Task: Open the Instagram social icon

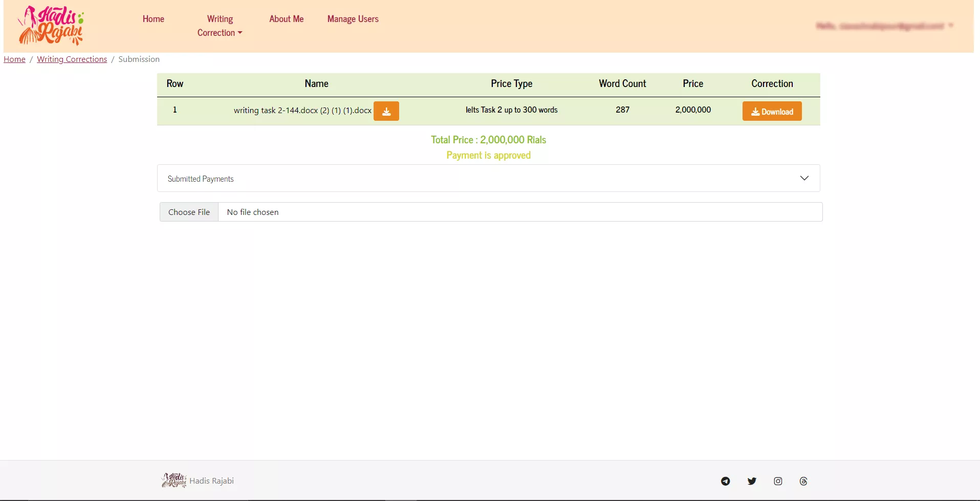Action: coord(777,481)
